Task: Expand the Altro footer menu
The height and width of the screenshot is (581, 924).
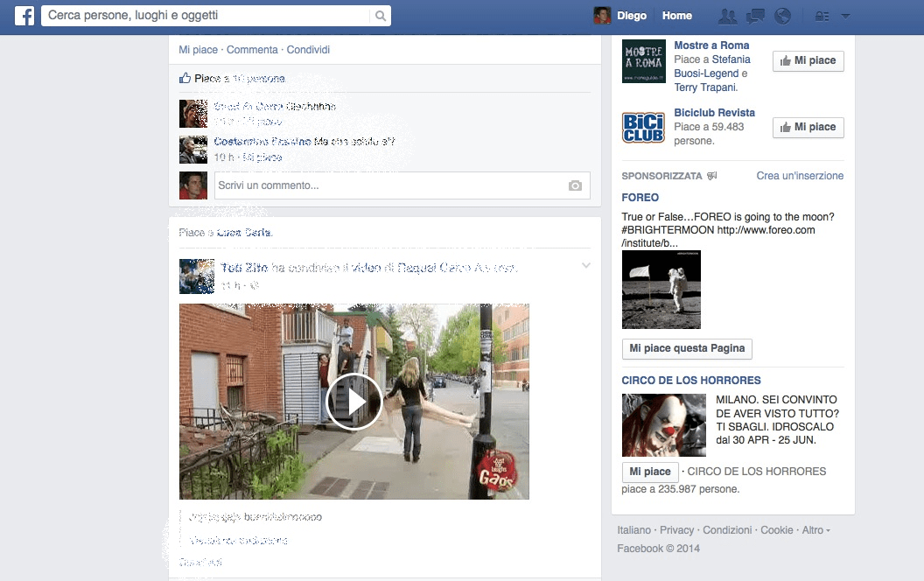Action: [x=815, y=530]
